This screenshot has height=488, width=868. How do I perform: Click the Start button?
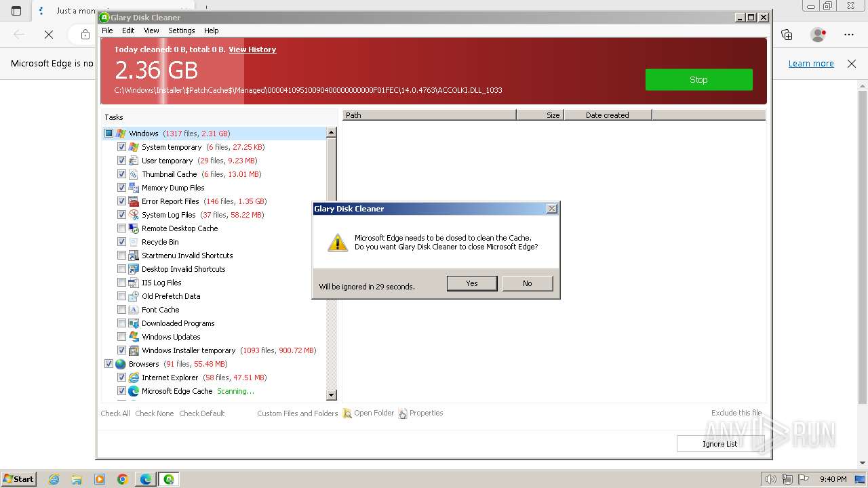18,479
